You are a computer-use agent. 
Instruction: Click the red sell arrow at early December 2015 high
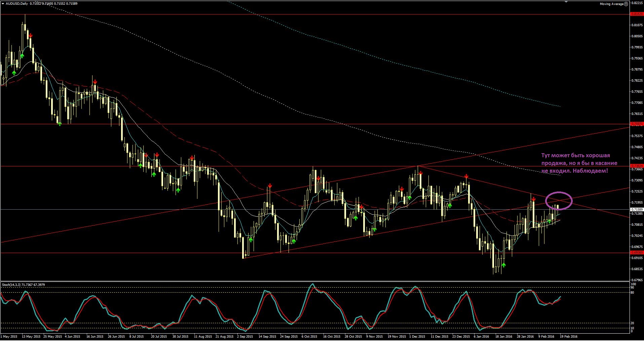point(420,173)
